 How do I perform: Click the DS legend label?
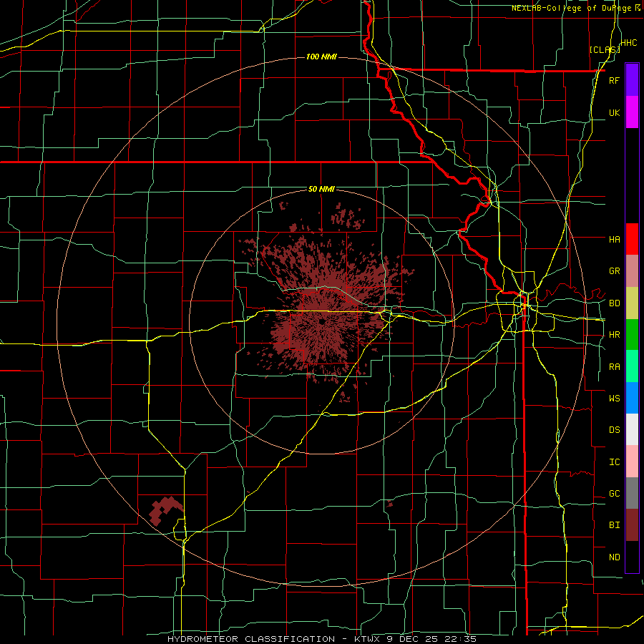coord(614,430)
